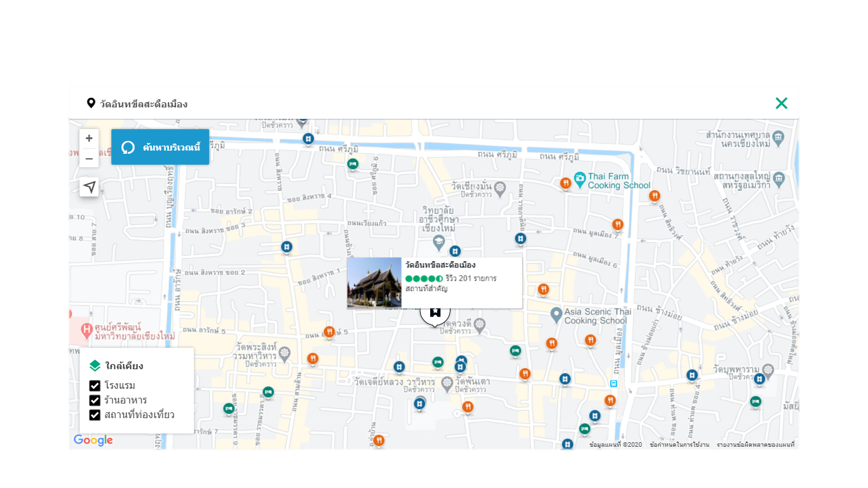Click the สำนักงานเทศบาลนครเชียงใหม่ government building icon

778,137
